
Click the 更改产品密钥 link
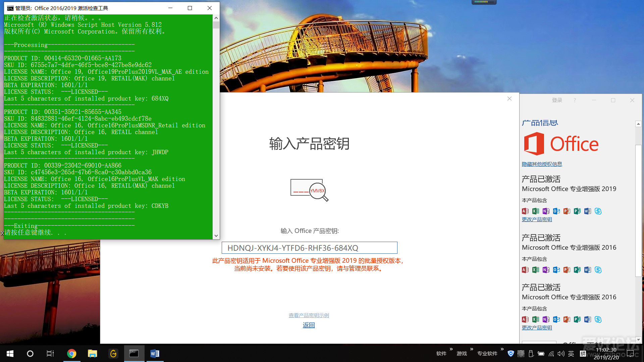(x=537, y=219)
